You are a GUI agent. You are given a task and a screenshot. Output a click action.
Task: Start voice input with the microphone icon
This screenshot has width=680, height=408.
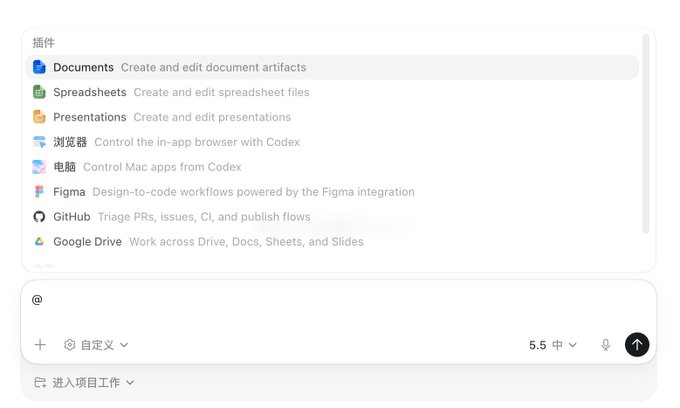pyautogui.click(x=605, y=345)
